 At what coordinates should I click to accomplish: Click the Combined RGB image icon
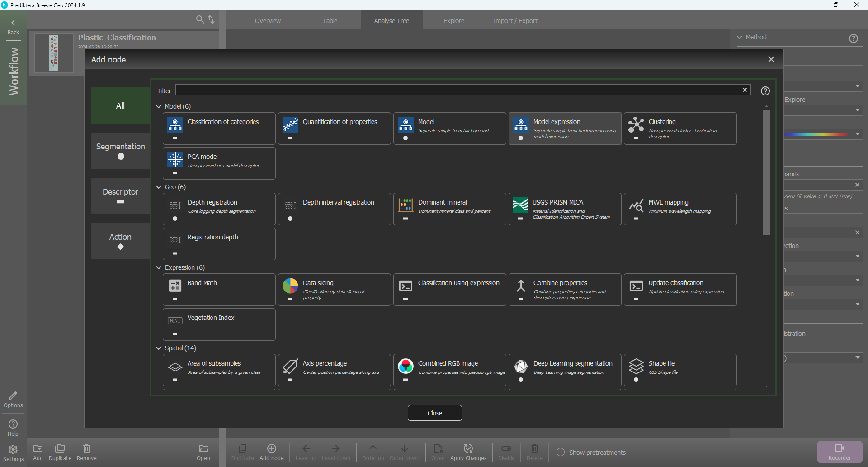click(406, 366)
